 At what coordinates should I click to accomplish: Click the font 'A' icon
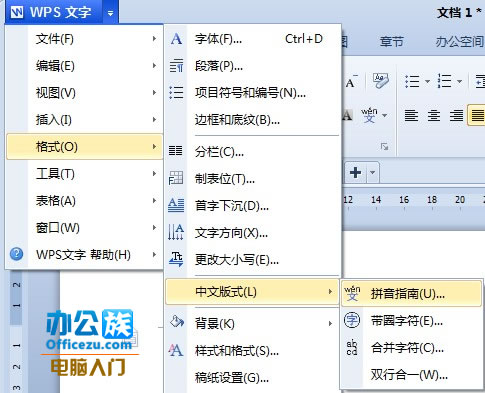[x=176, y=39]
